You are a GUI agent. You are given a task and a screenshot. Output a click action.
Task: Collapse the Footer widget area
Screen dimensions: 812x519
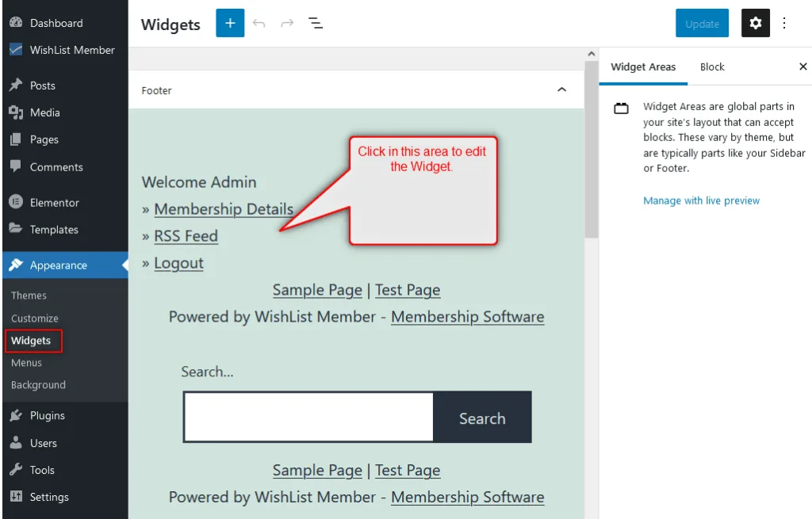562,90
